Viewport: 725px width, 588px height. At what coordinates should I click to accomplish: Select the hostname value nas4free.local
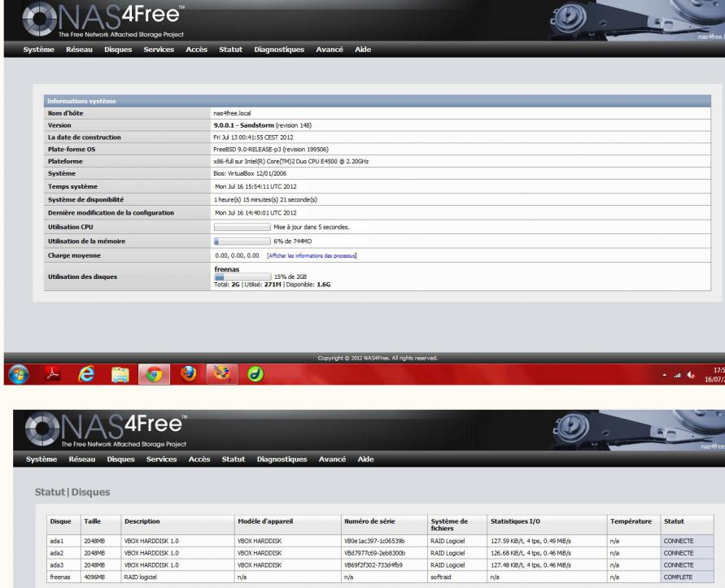[x=232, y=113]
